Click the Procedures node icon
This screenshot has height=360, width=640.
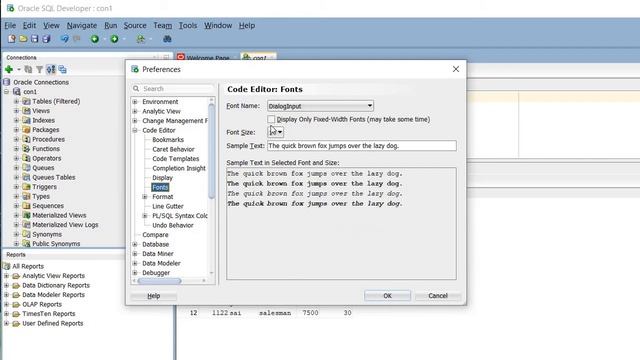26,139
